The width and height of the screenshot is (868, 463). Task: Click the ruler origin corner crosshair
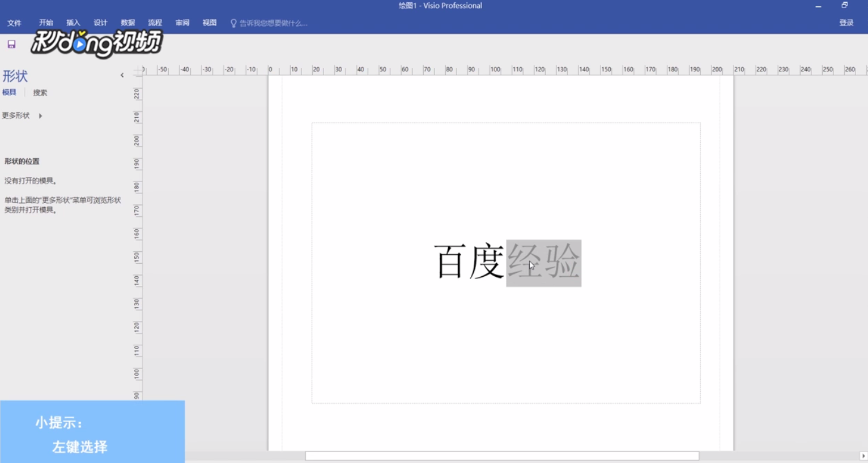137,71
